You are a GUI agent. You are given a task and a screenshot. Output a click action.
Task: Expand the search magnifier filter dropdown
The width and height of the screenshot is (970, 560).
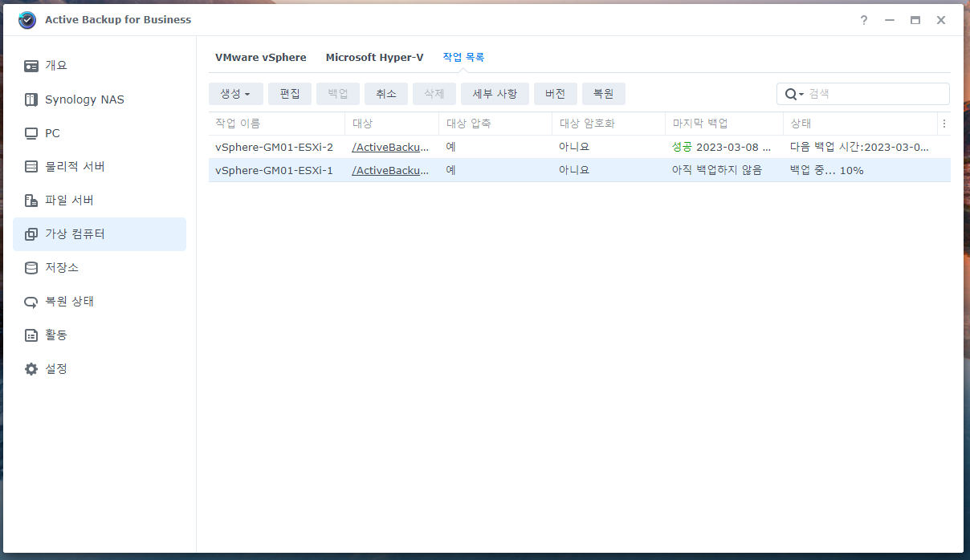point(794,94)
